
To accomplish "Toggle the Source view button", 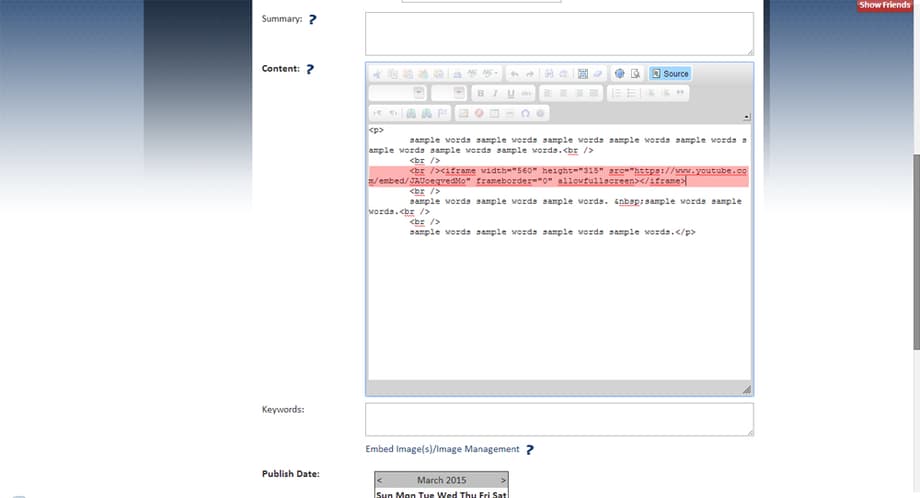I will tap(669, 73).
